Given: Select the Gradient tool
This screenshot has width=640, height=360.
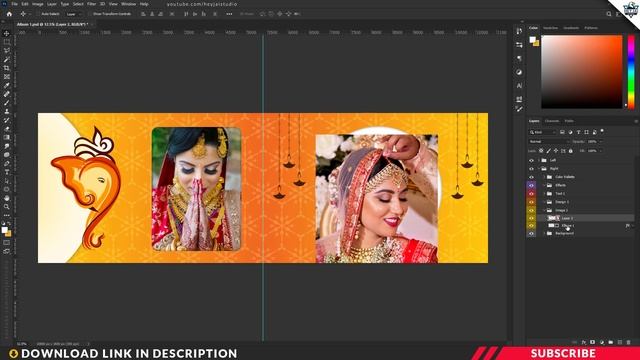Looking at the screenshot, I should (7, 137).
